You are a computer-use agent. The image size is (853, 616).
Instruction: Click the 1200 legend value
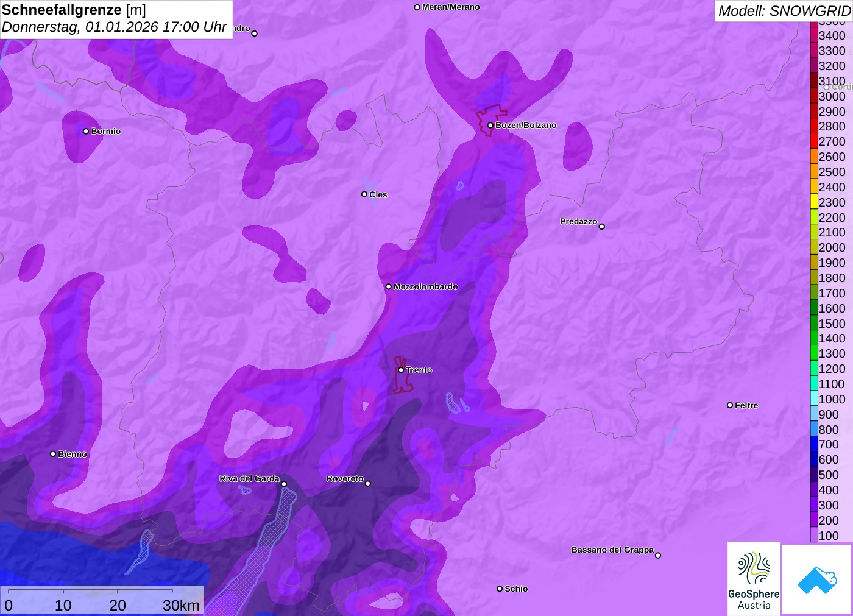pos(832,369)
